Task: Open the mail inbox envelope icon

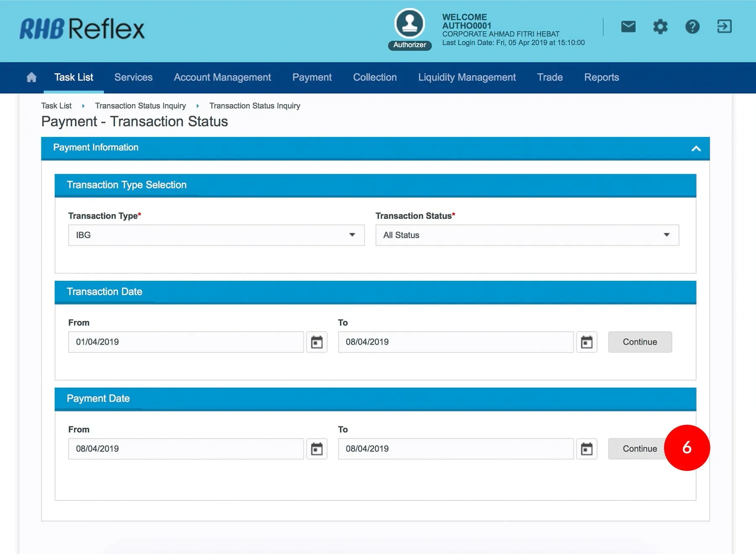Action: 628,27
